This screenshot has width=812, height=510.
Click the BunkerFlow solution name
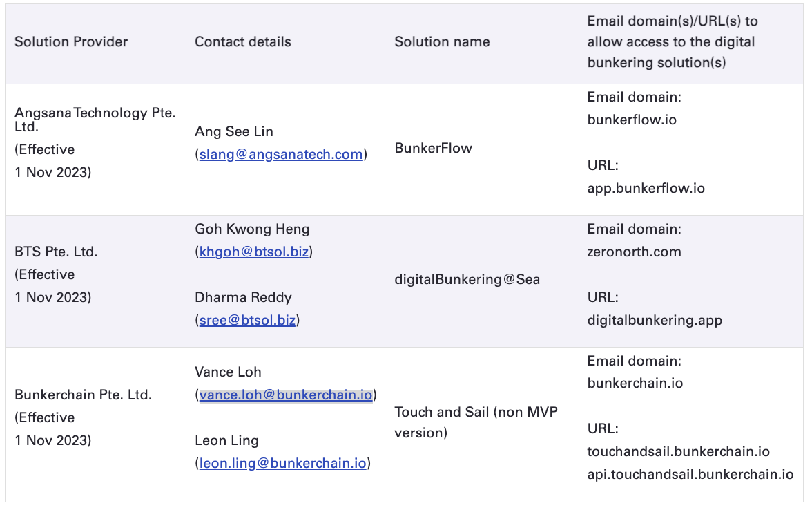click(x=433, y=148)
